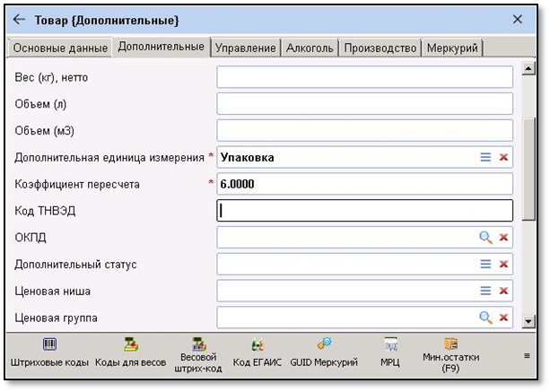550x392 pixels.
Task: Go back using the left arrow icon
Action: coord(19,19)
